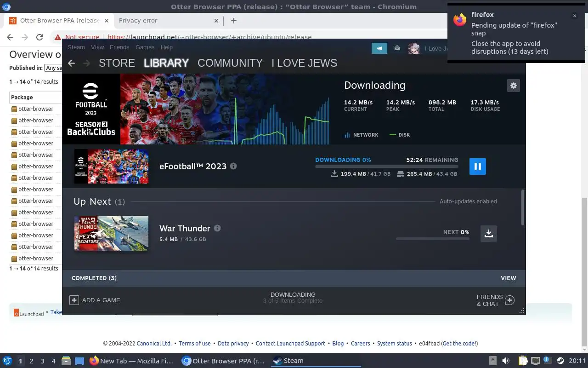Open Data privacy link
The height and width of the screenshot is (368, 588).
point(233,344)
